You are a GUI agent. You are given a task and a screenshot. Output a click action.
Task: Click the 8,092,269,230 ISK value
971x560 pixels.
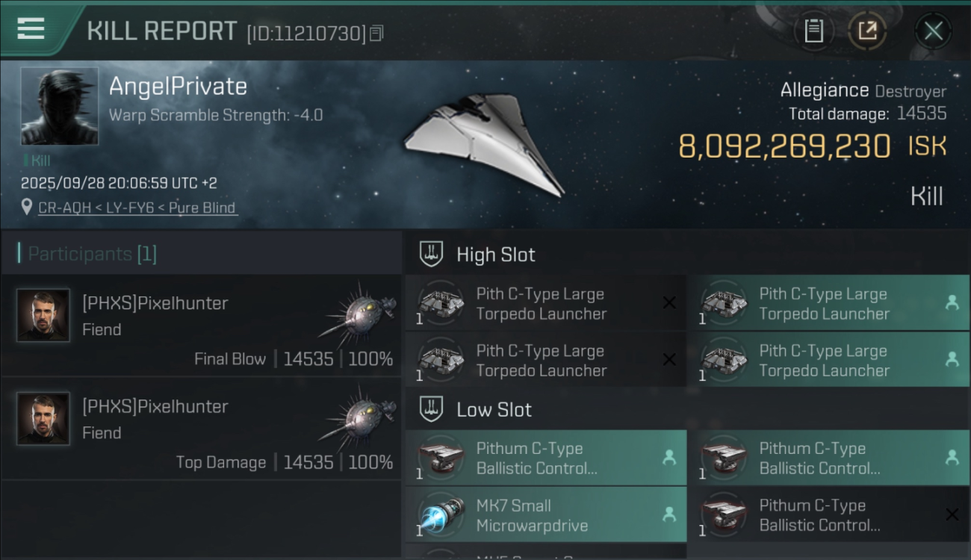coord(784,147)
